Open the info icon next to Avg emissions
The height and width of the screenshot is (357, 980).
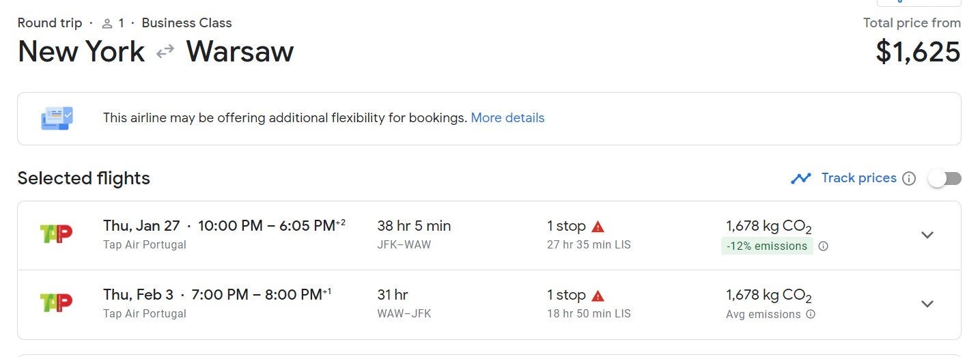click(x=811, y=315)
